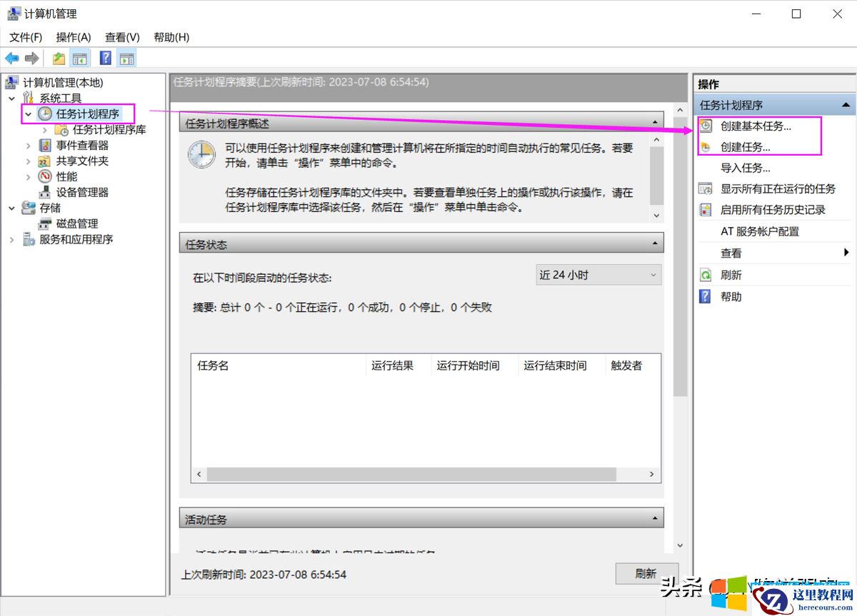Open the 查看 submenu arrow

(846, 253)
